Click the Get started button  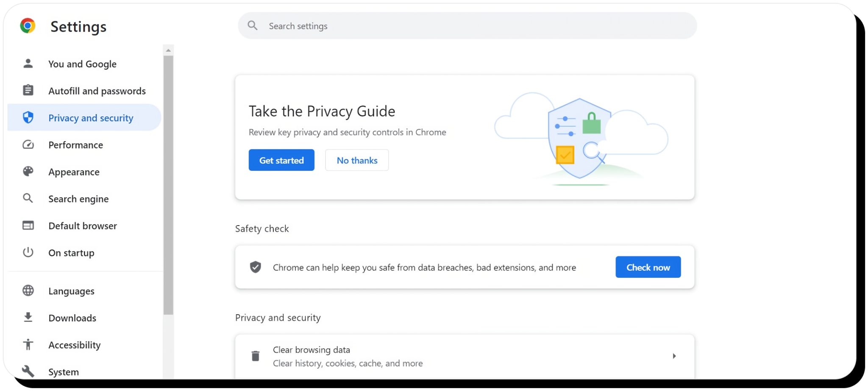pos(281,160)
